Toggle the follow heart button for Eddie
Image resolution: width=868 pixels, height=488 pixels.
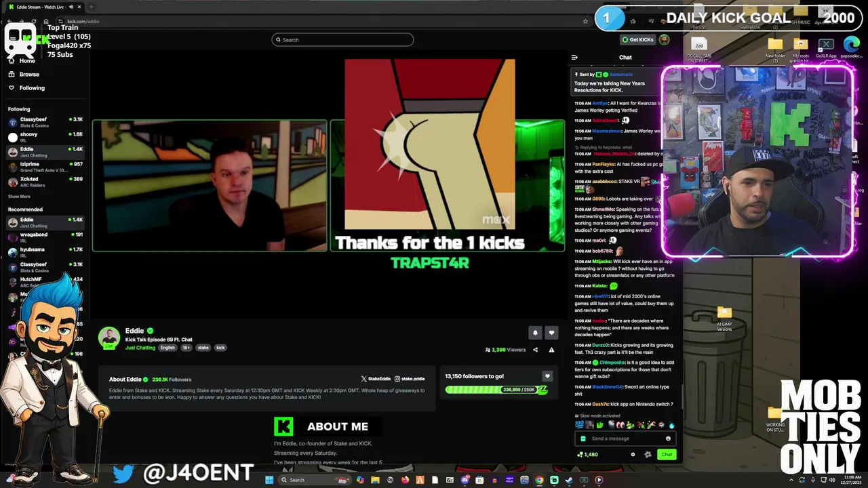pos(551,333)
